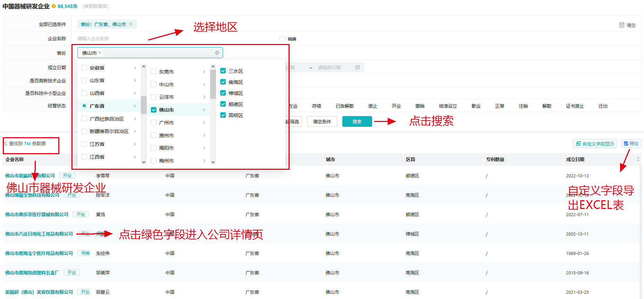
Task: Click the trash icon next to 清空
Action: pyautogui.click(x=621, y=25)
